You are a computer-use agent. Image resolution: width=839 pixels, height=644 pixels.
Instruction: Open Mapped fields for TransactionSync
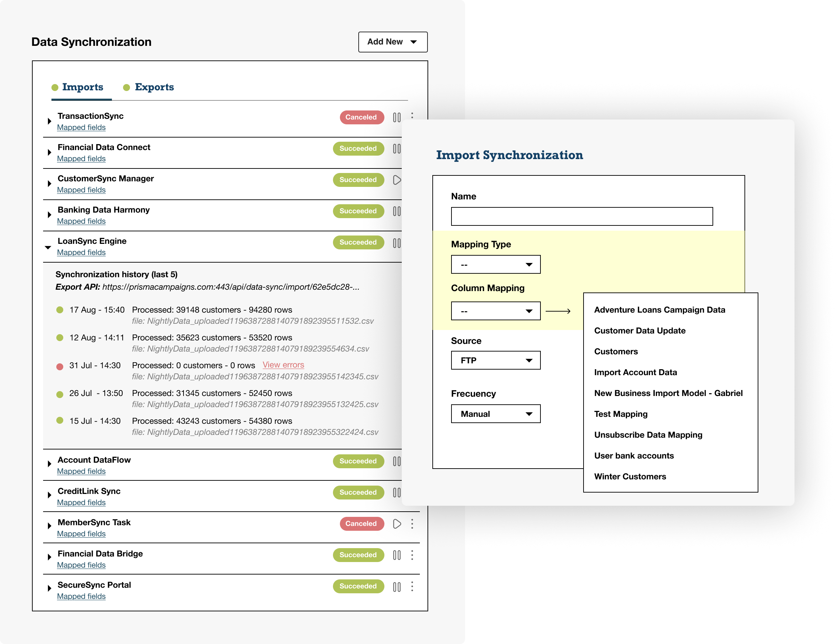[81, 127]
